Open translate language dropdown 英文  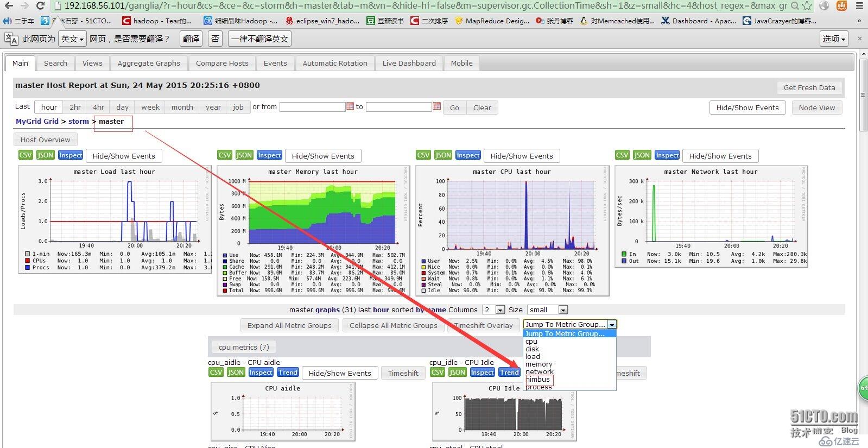click(x=72, y=39)
